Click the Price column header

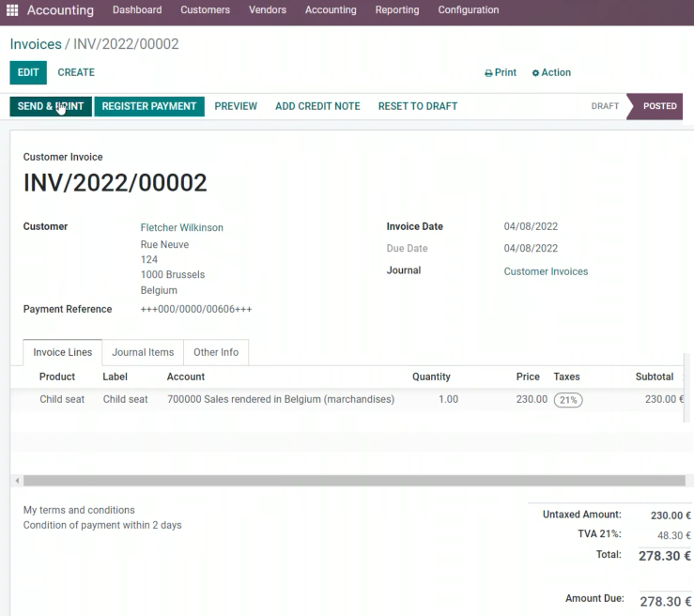(x=528, y=377)
